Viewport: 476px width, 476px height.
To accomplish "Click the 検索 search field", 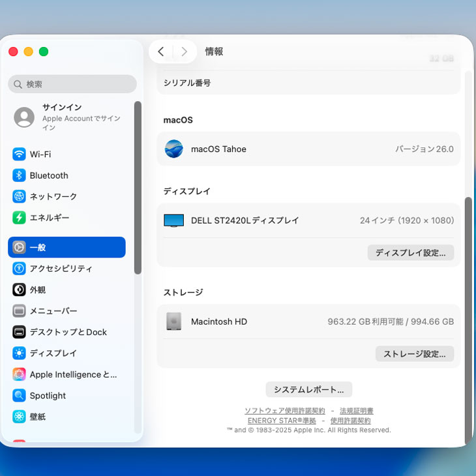I will coord(72,84).
